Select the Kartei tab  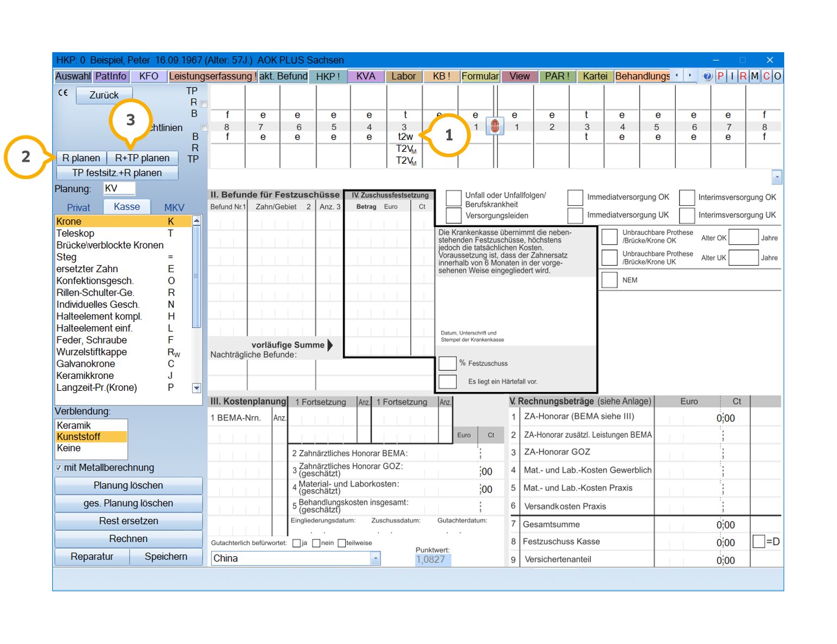click(x=595, y=76)
